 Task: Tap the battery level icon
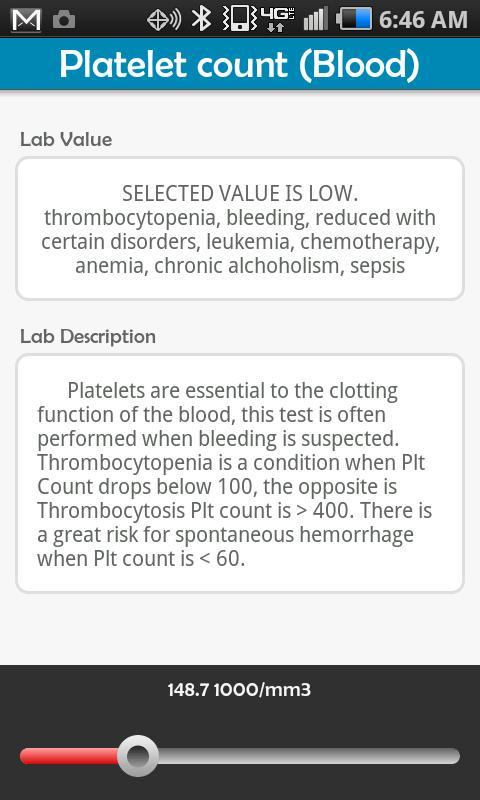[353, 19]
